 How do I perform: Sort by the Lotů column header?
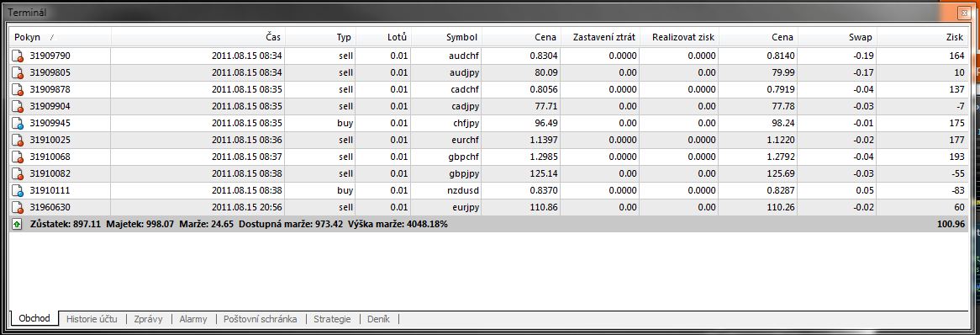(384, 37)
